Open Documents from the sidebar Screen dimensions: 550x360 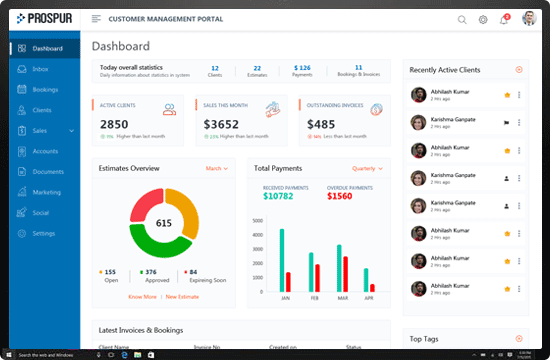click(45, 172)
